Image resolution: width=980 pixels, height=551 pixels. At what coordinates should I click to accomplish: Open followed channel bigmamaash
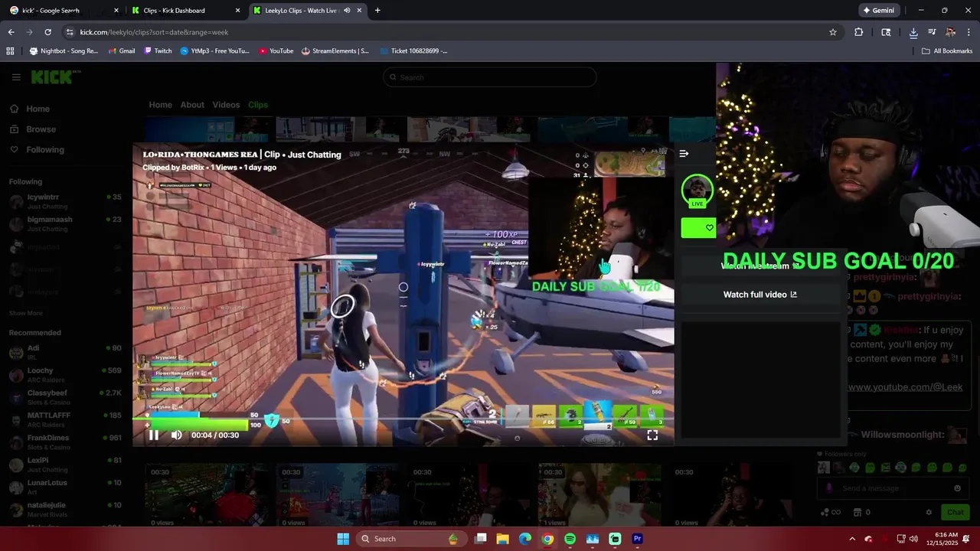(x=65, y=223)
